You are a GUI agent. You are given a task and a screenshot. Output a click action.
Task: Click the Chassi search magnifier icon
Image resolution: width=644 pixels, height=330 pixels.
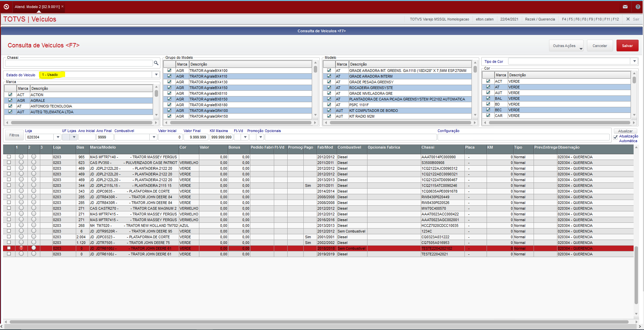156,63
